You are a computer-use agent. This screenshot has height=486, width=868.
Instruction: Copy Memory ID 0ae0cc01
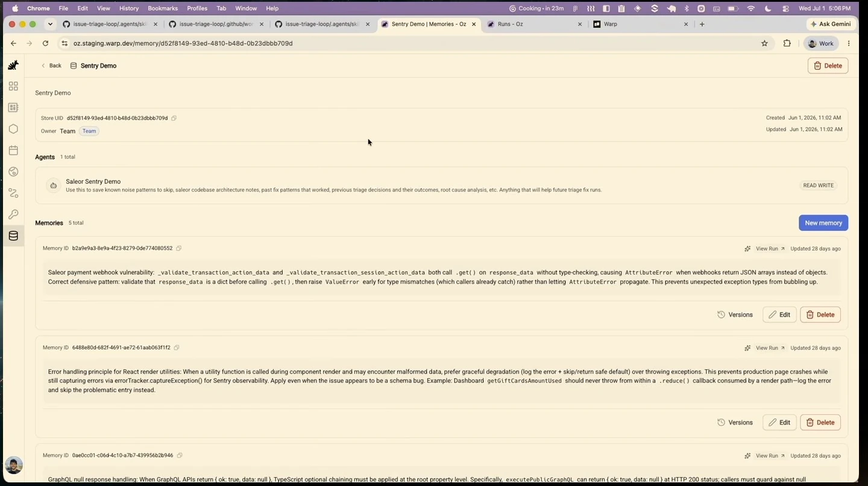180,455
